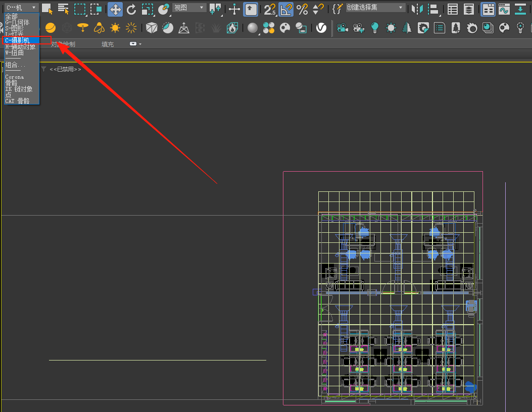This screenshot has width=532, height=412.
Task: Click the Select by Name icon
Action: 63,9
